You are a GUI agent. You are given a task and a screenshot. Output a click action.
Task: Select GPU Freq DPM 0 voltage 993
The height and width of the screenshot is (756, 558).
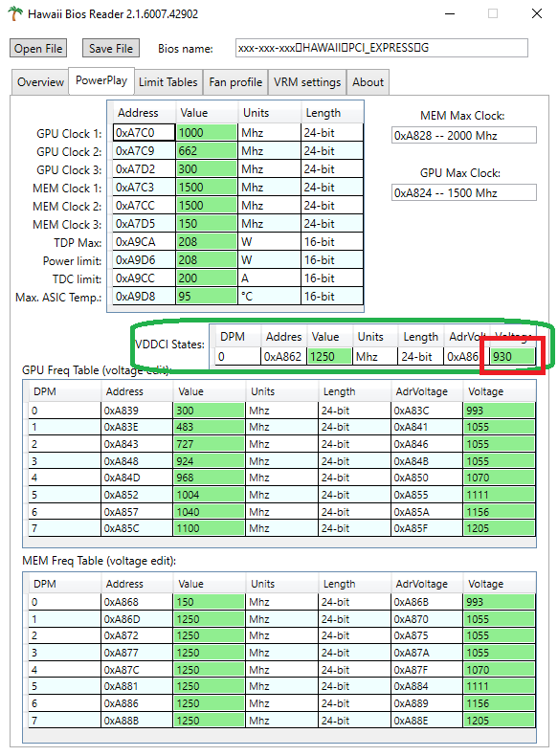pyautogui.click(x=500, y=411)
